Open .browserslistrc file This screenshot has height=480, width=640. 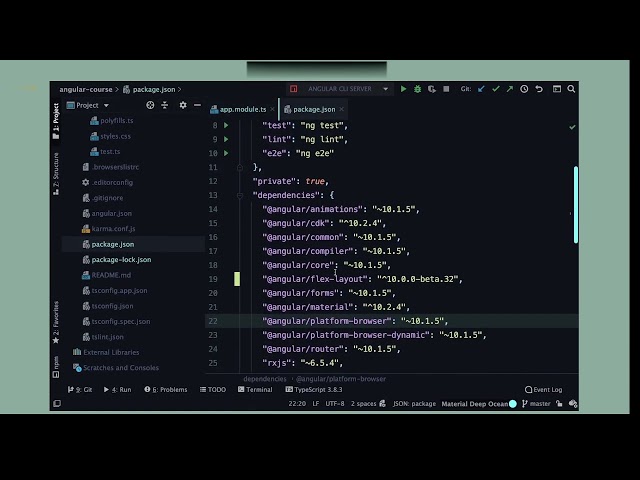click(x=111, y=167)
